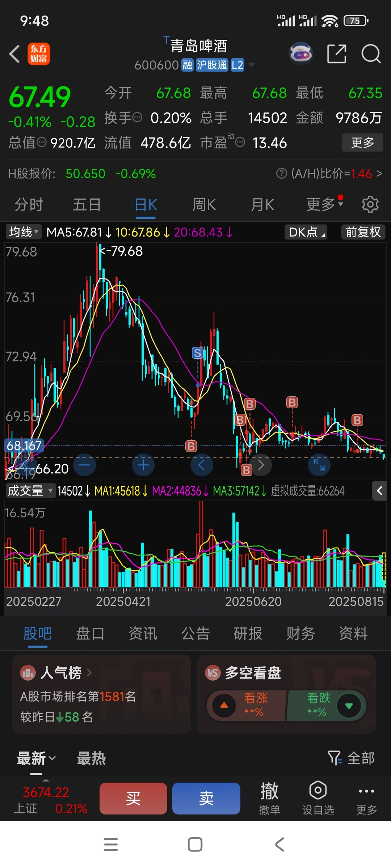Switch sorting to 最热
Image resolution: width=391 pixels, height=868 pixels.
click(91, 758)
